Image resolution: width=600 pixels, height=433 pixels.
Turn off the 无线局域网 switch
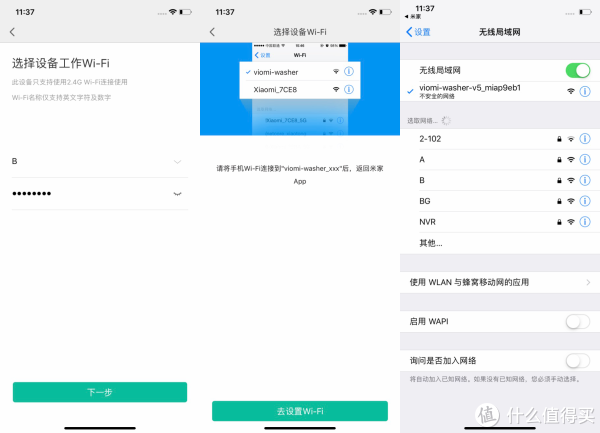tap(578, 70)
